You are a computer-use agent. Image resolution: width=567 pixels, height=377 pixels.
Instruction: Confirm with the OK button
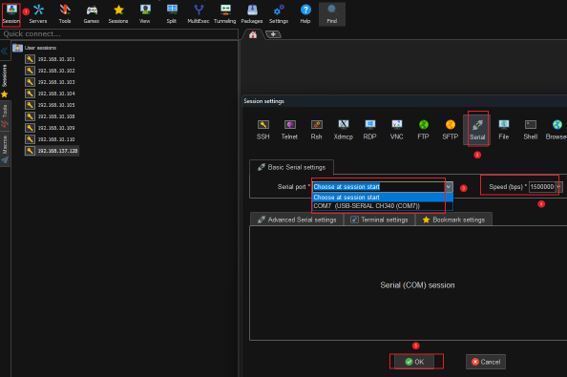click(x=414, y=362)
